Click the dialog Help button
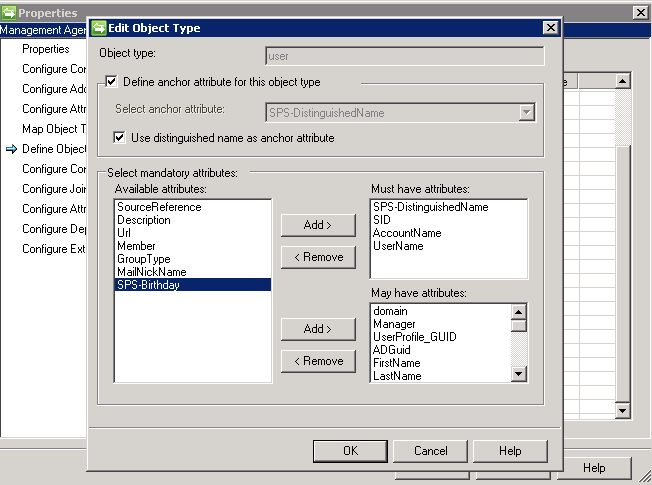Screen dimensions: 652x485 [510, 451]
